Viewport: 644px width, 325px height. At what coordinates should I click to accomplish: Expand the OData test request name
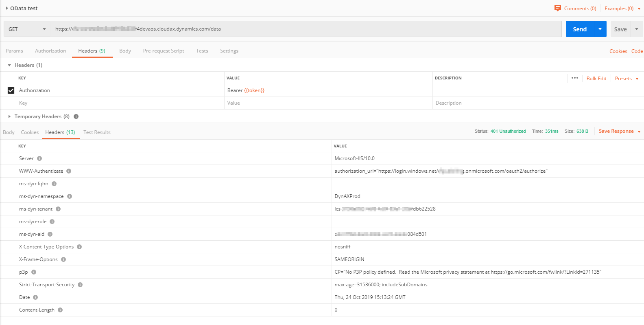coord(7,8)
